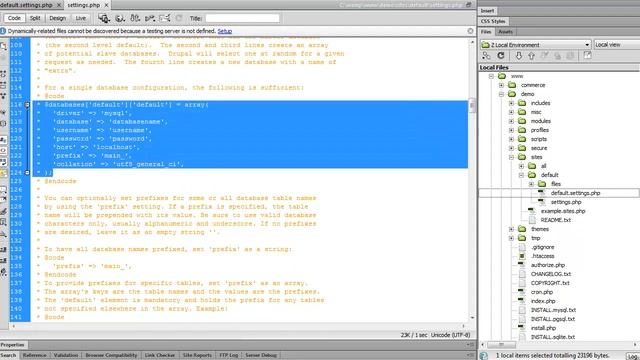640x360 pixels.
Task: Toggle Line numbers in the coding toolbar
Action: click(4, 140)
